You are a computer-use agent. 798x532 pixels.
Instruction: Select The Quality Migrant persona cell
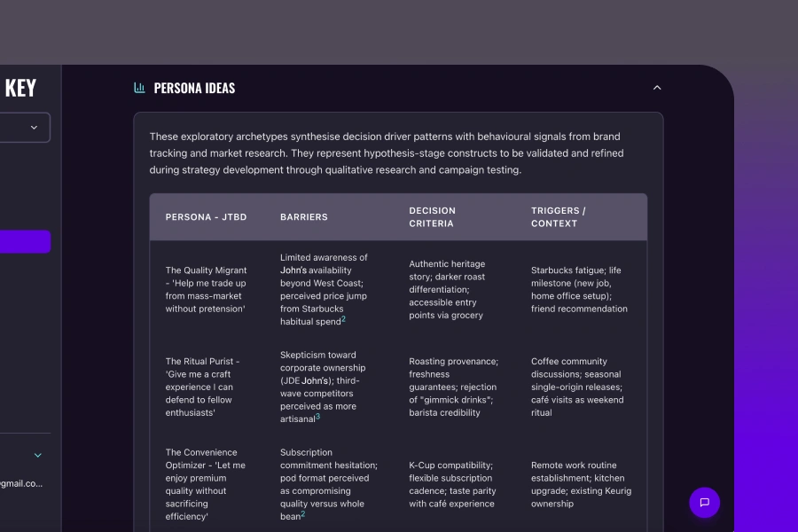pyautogui.click(x=206, y=289)
